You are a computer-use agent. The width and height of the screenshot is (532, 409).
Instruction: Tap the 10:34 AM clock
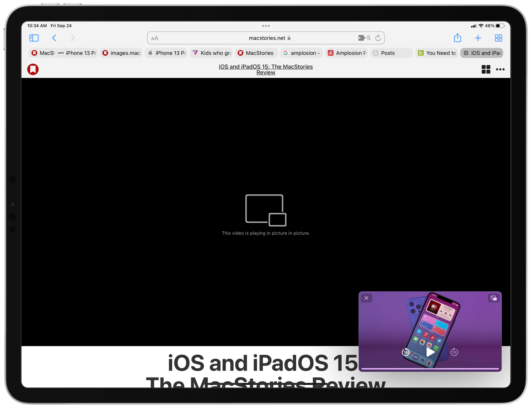(37, 26)
